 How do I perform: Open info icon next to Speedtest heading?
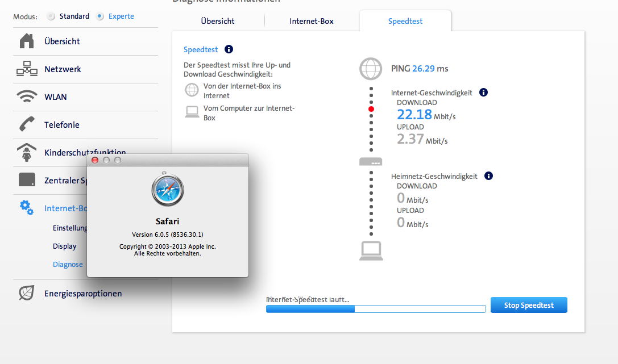tap(229, 49)
